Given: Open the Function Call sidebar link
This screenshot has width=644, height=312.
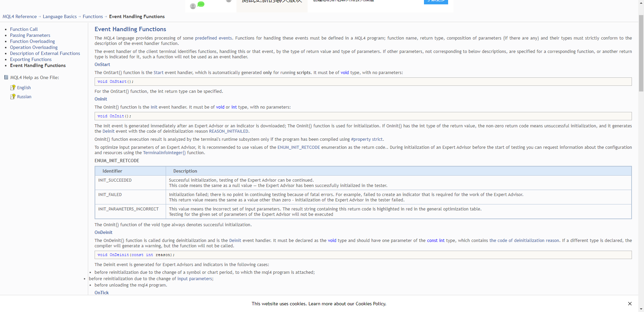Looking at the screenshot, I should [24, 29].
